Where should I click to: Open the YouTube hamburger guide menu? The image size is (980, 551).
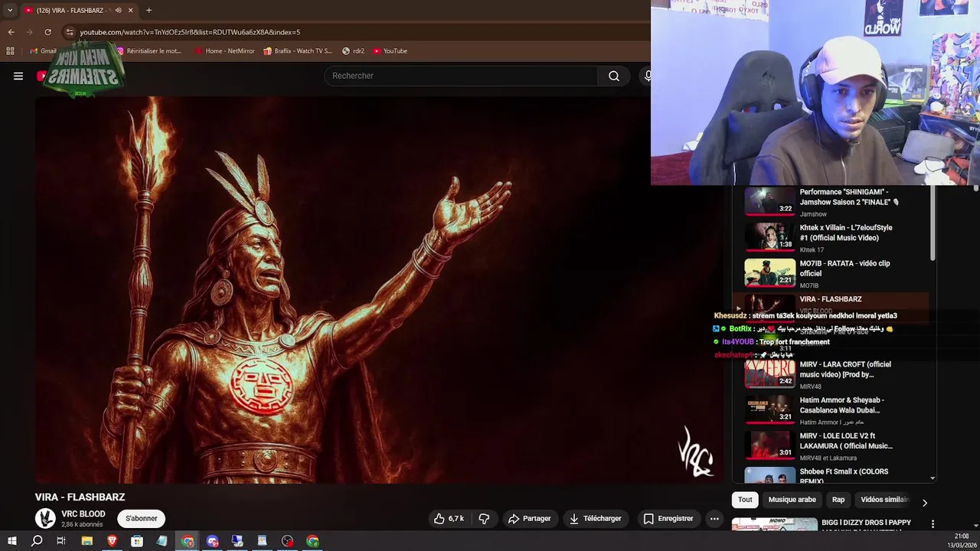18,76
